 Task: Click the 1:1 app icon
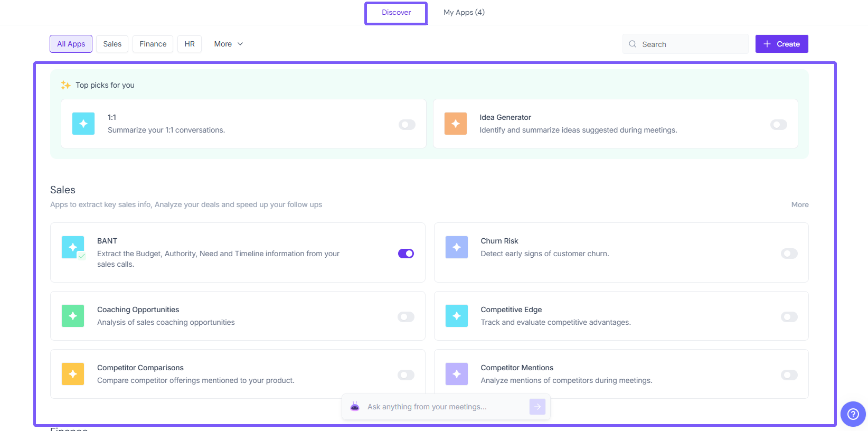(x=83, y=124)
